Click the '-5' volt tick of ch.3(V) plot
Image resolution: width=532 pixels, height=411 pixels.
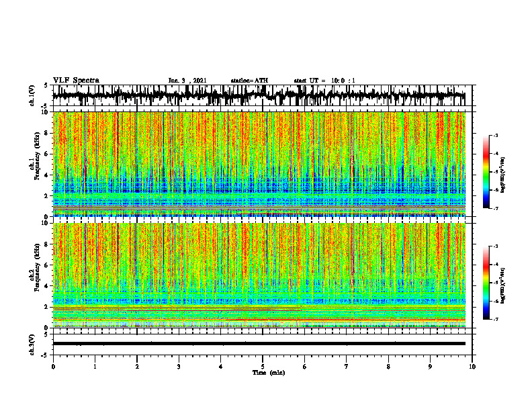coord(45,355)
